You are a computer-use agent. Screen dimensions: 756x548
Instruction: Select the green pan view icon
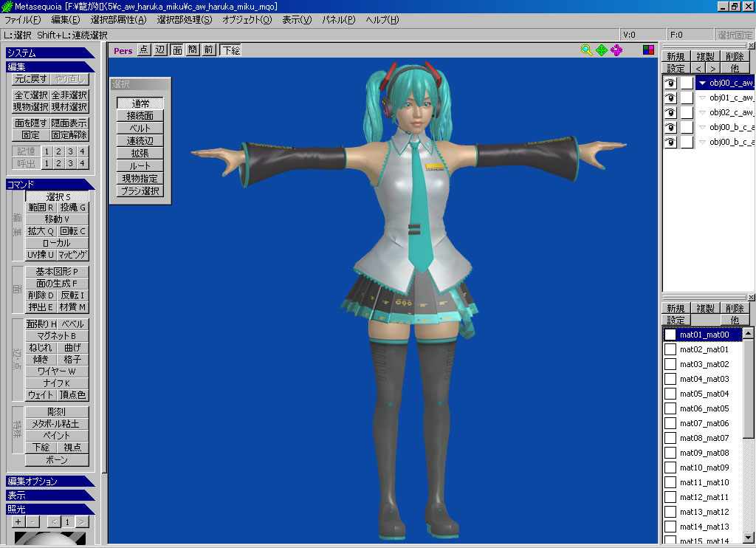coord(601,50)
